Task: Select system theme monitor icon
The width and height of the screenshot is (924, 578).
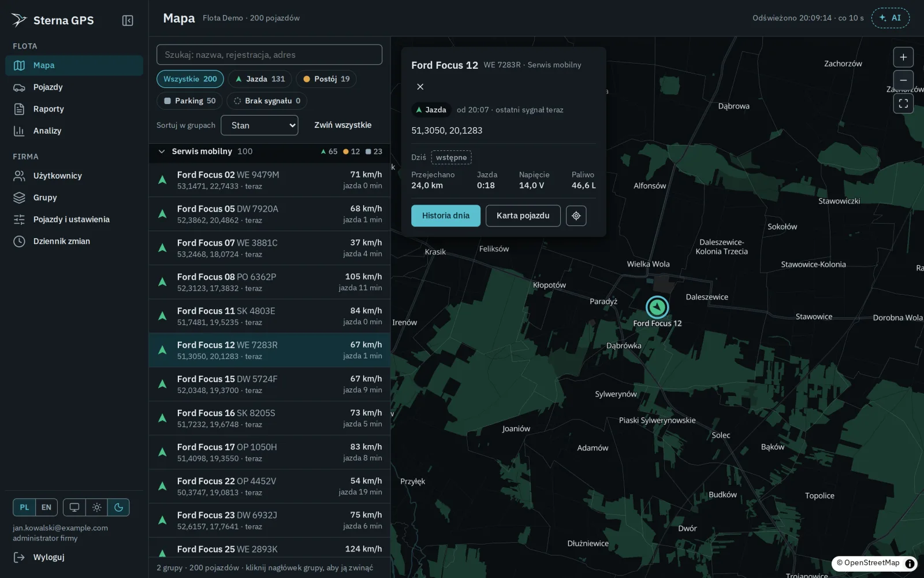Action: [x=74, y=507]
